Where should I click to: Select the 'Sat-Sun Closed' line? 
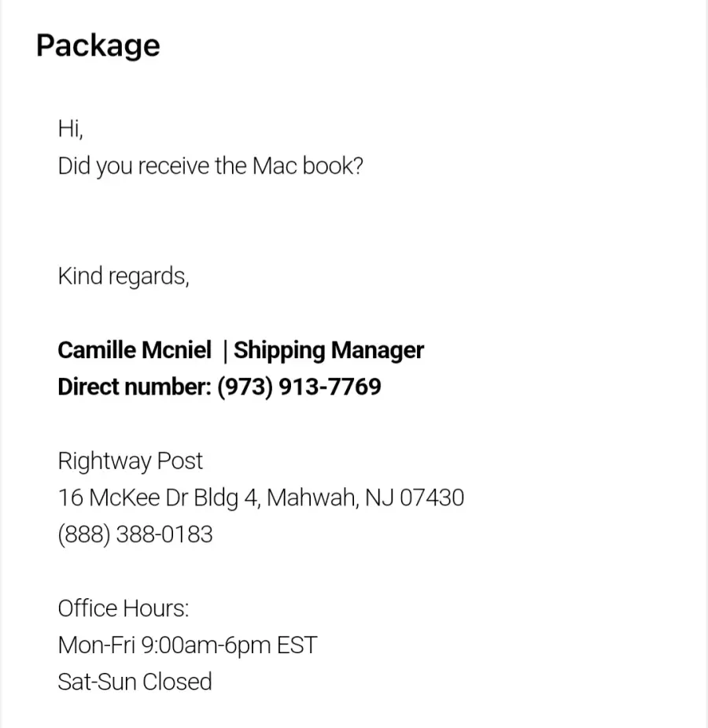[135, 682]
